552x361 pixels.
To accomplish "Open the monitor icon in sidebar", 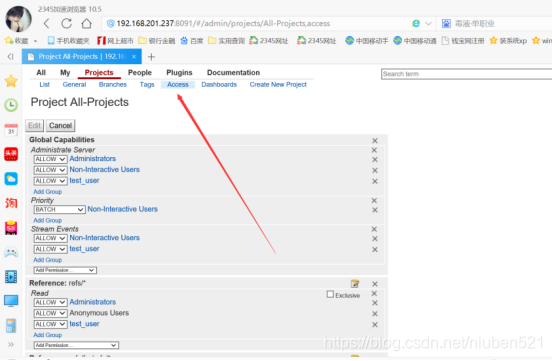I will pyautogui.click(x=11, y=301).
